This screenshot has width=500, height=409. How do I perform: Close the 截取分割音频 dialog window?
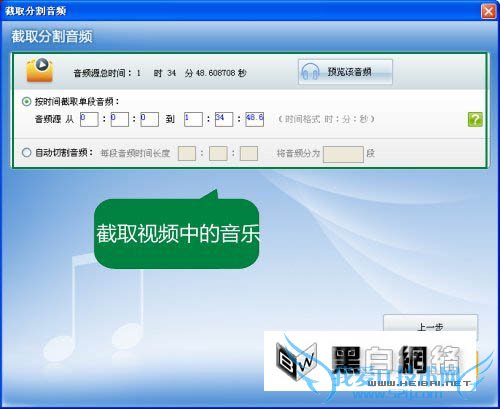(489, 11)
